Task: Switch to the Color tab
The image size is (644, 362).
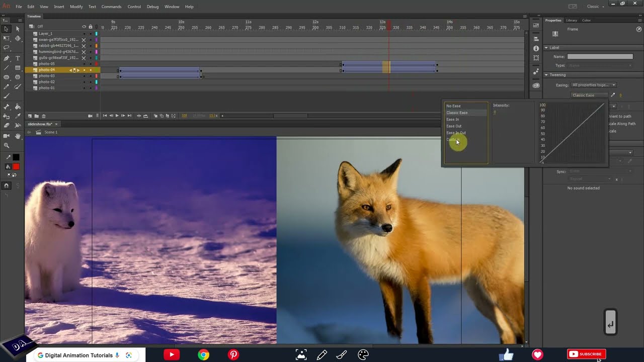Action: pos(586,20)
